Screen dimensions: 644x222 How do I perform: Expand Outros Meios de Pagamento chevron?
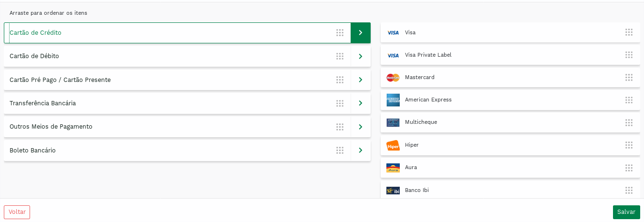tap(361, 127)
